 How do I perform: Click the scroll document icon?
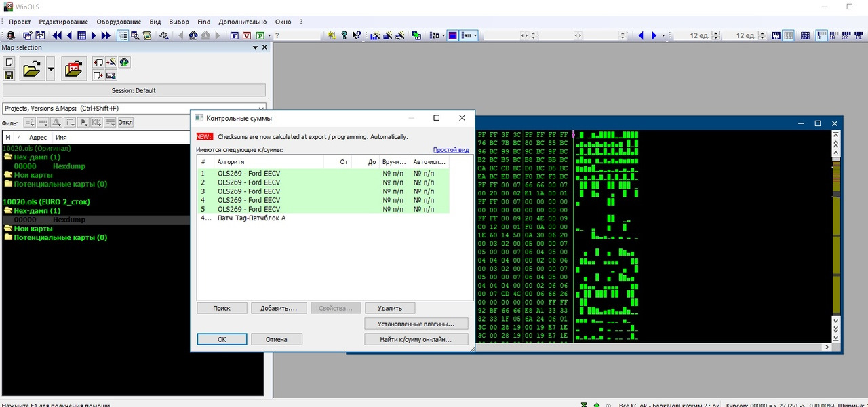click(x=147, y=35)
